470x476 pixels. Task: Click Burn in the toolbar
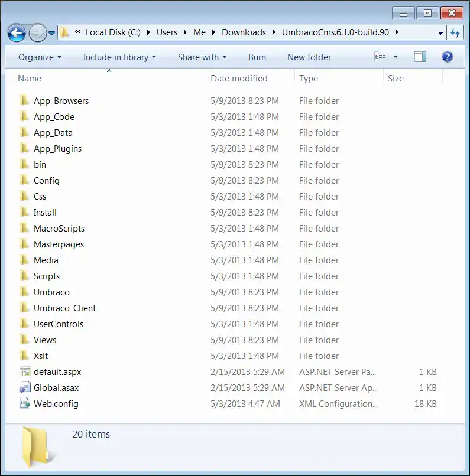tap(257, 57)
